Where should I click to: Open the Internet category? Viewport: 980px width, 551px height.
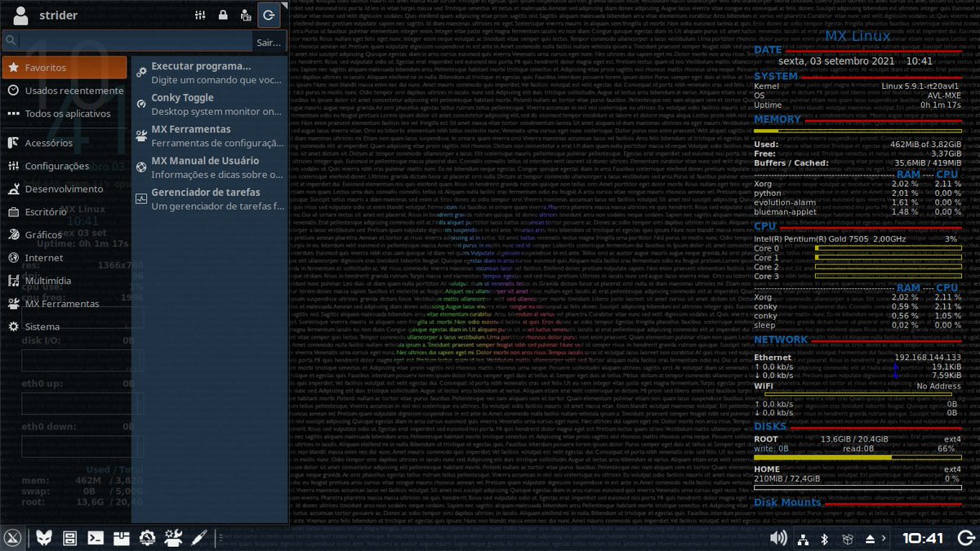coord(65,258)
